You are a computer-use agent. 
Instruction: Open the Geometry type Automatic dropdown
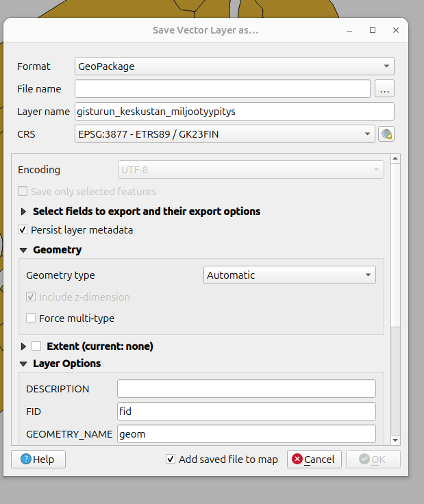click(290, 275)
